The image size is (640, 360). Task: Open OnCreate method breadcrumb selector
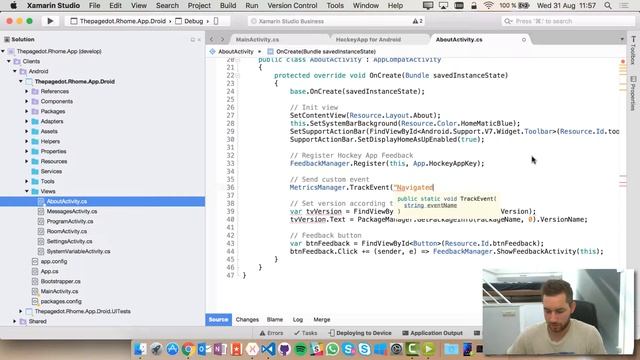pyautogui.click(x=322, y=52)
